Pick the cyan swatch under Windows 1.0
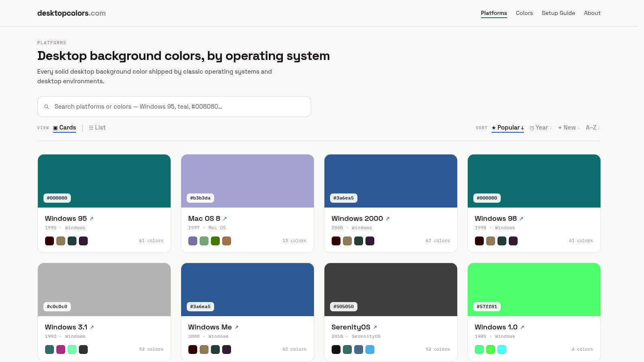 [x=502, y=350]
